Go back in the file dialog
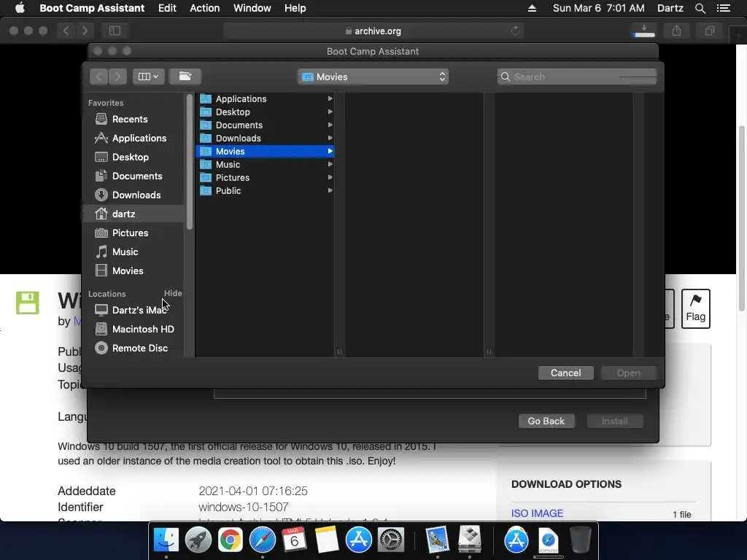This screenshot has width=747, height=560. pos(98,77)
